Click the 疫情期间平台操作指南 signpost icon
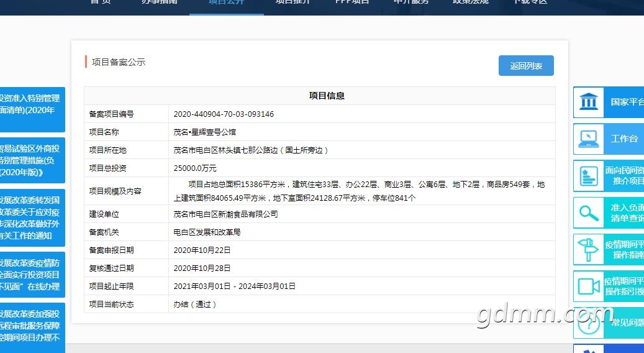644x353 pixels. click(x=589, y=249)
